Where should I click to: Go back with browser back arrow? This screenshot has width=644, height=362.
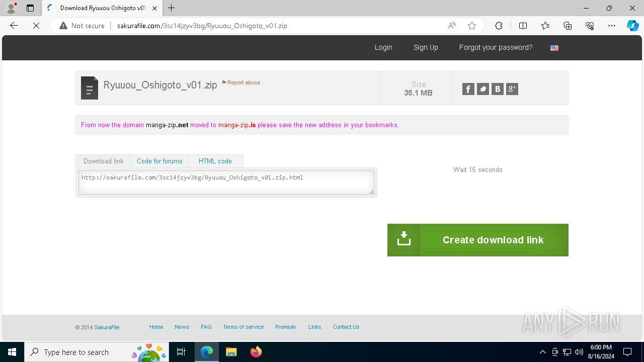(14, 26)
